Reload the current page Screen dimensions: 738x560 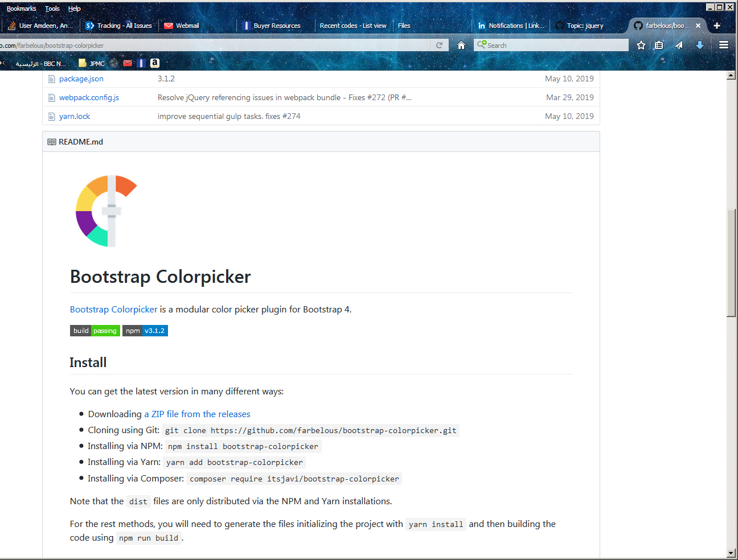[439, 46]
